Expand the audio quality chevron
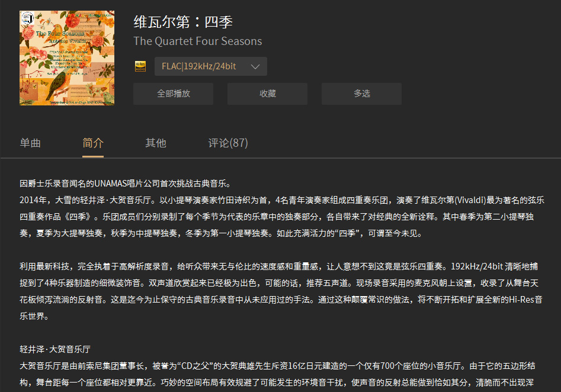This screenshot has width=561, height=392. [x=257, y=66]
